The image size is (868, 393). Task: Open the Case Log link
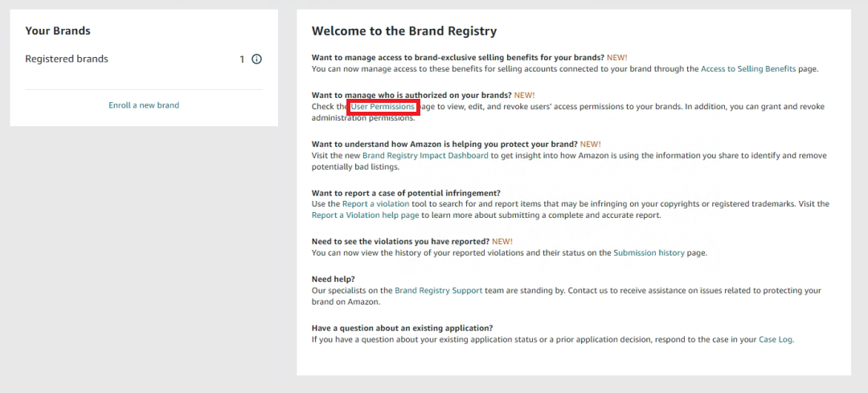tap(776, 339)
